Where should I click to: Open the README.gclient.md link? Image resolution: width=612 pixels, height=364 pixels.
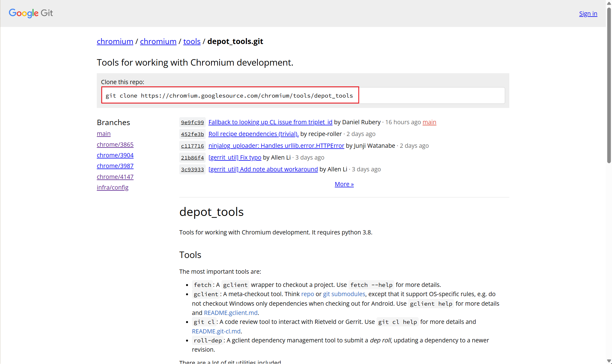click(x=231, y=313)
